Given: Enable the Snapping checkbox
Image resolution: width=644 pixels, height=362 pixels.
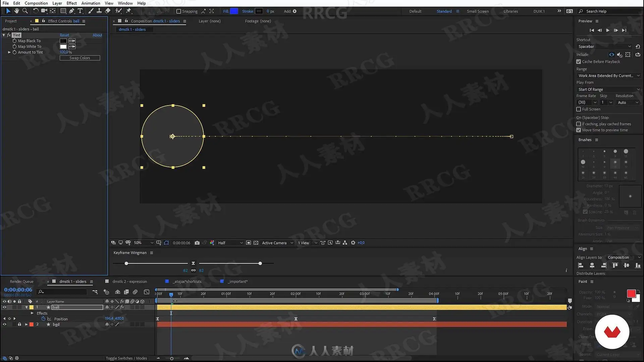Looking at the screenshot, I should tap(179, 11).
